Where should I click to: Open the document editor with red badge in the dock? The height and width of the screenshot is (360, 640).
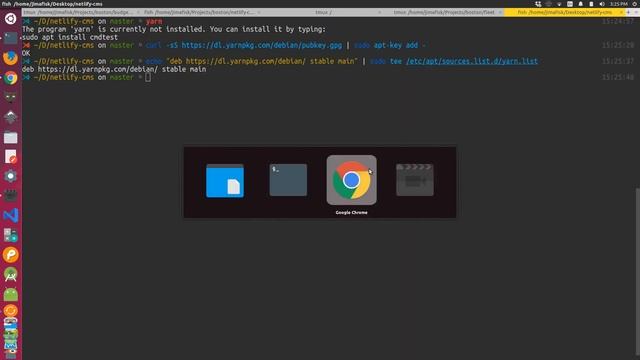11,157
